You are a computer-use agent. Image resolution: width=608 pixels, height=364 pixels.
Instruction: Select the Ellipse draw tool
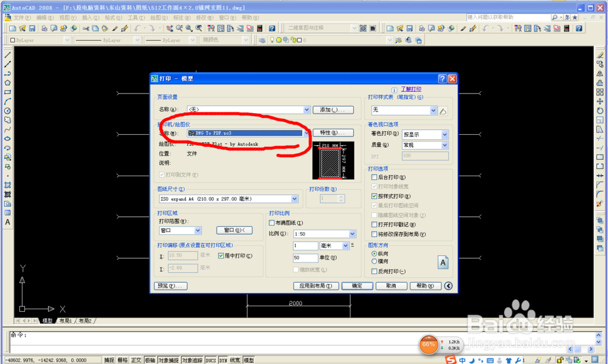[7, 139]
